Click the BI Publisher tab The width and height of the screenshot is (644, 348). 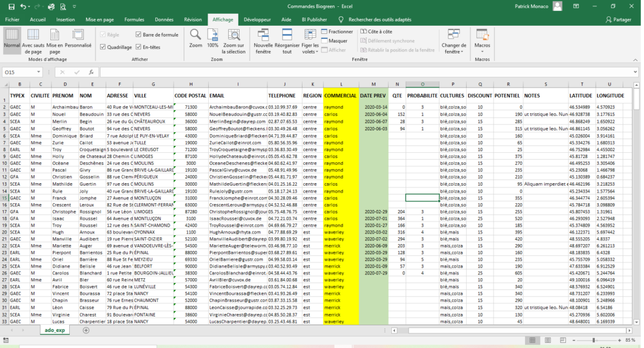pyautogui.click(x=314, y=20)
